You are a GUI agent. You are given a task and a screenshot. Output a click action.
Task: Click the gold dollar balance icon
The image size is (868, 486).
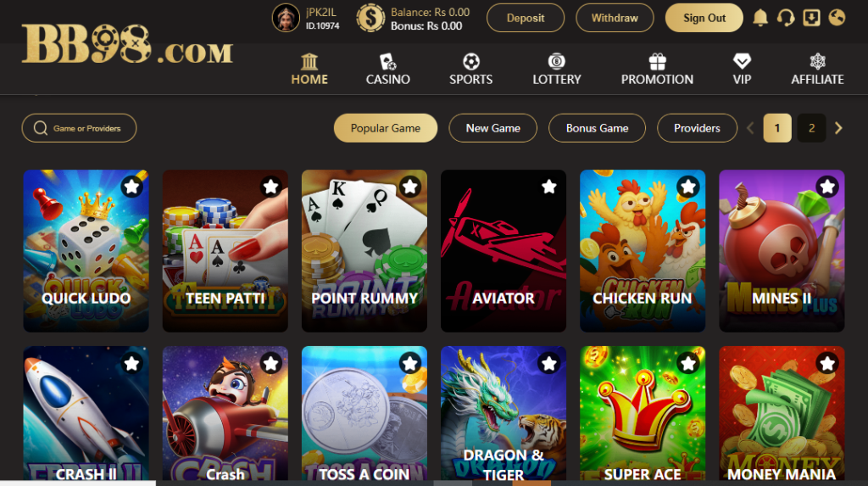370,18
